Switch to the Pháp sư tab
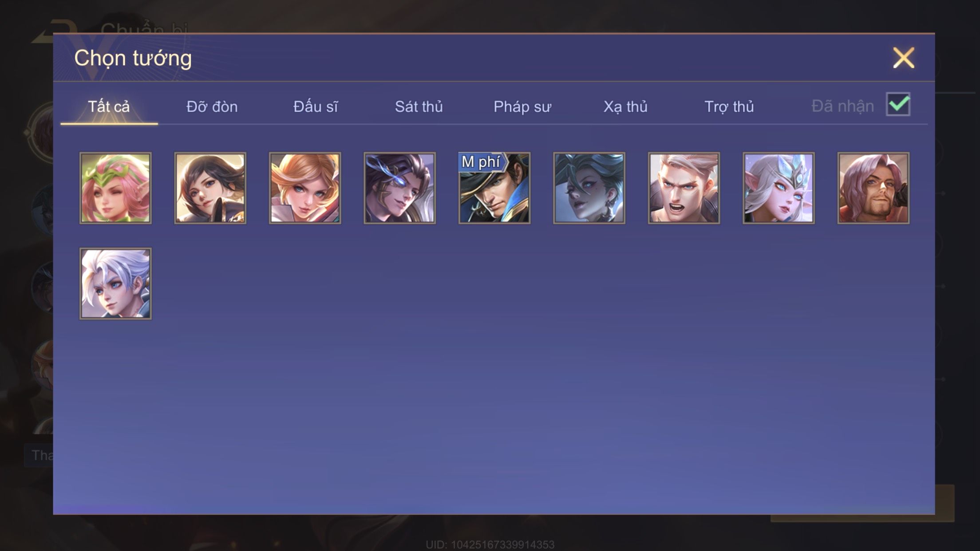The width and height of the screenshot is (980, 551). click(x=522, y=106)
